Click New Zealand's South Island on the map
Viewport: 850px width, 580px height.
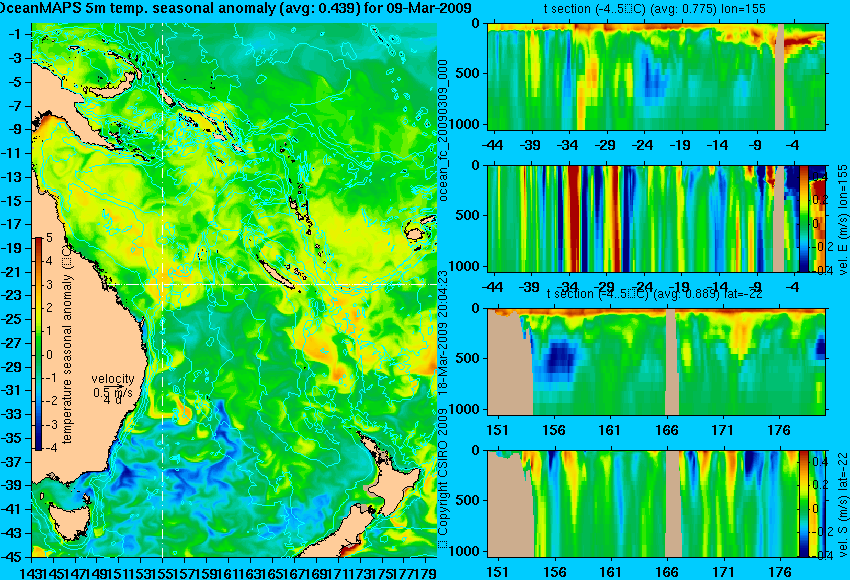pyautogui.click(x=339, y=534)
